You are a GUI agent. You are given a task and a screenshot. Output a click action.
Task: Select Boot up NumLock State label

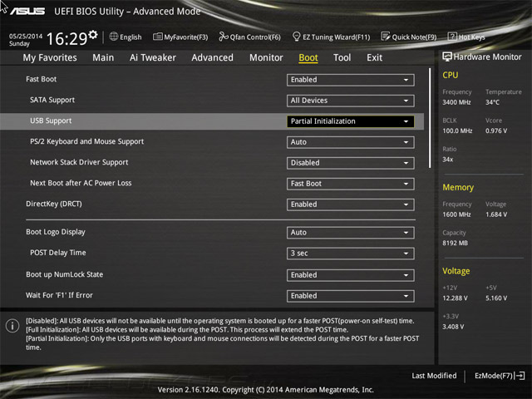tap(65, 274)
